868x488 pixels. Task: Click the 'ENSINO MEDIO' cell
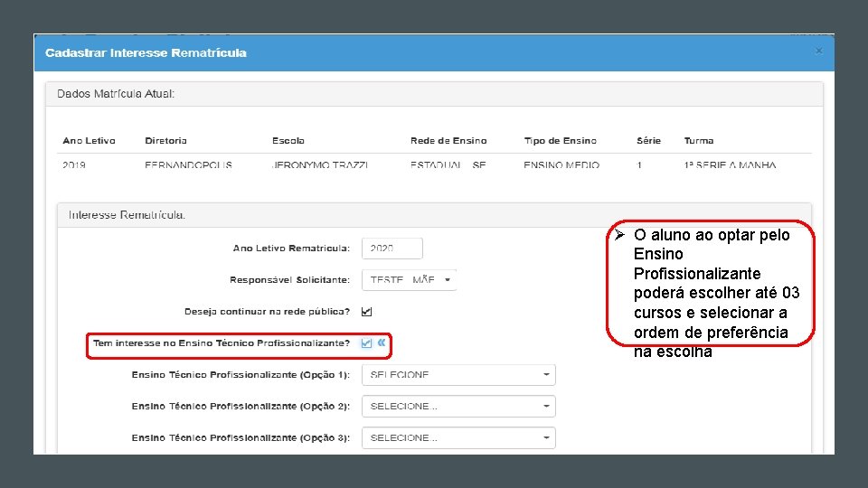[561, 164]
